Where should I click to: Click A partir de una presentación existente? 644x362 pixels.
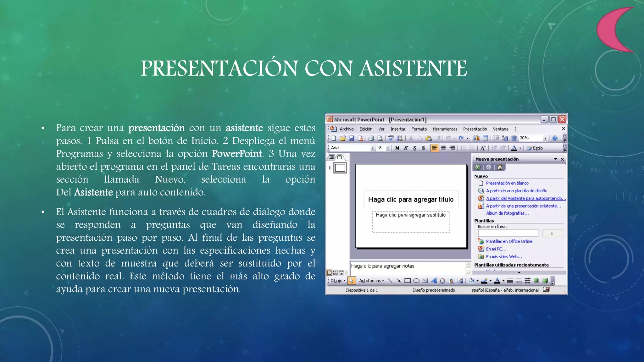(x=524, y=206)
